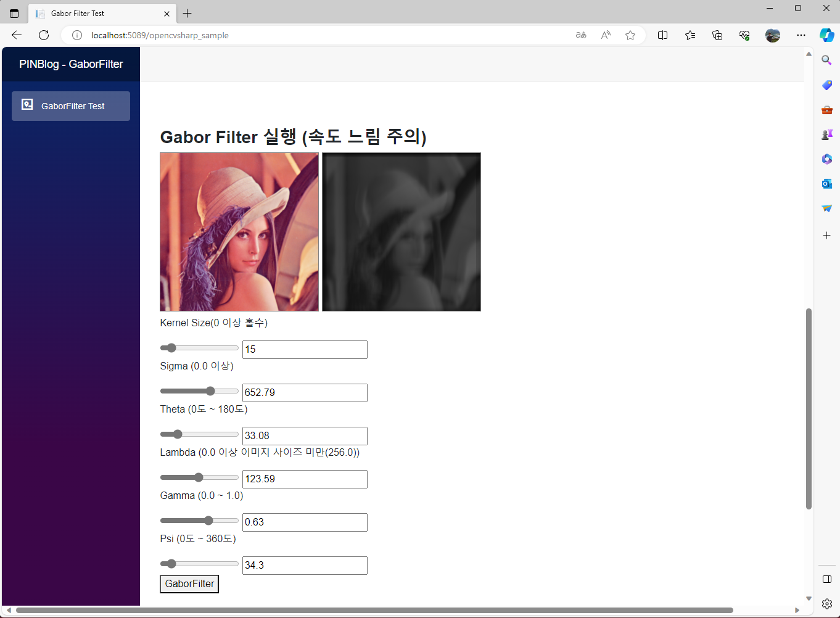Open Drop via the paper plane icon

click(x=826, y=208)
